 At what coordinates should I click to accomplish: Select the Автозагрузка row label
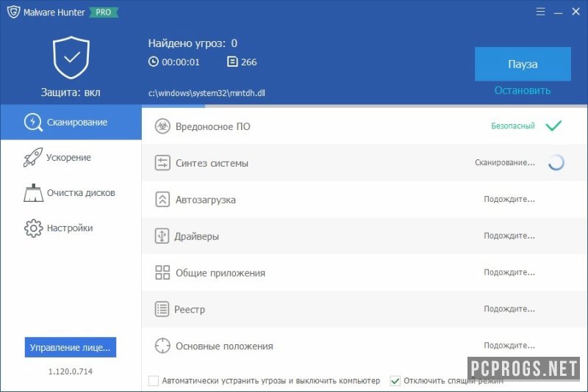coord(206,200)
